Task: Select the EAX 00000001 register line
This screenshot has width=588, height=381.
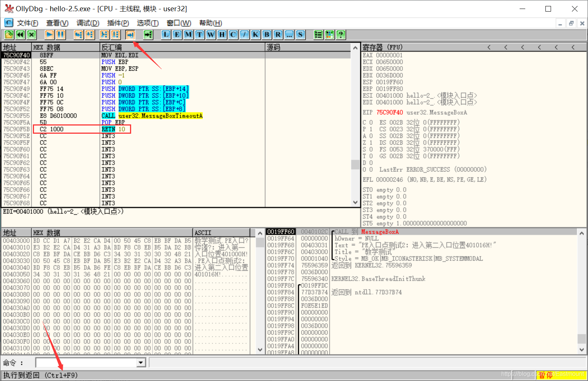Action: tap(383, 55)
